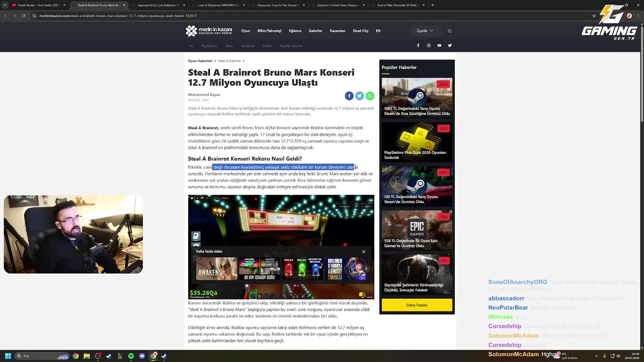Image resolution: width=644 pixels, height=362 pixels.
Task: Open the Dead City menu
Action: (361, 31)
